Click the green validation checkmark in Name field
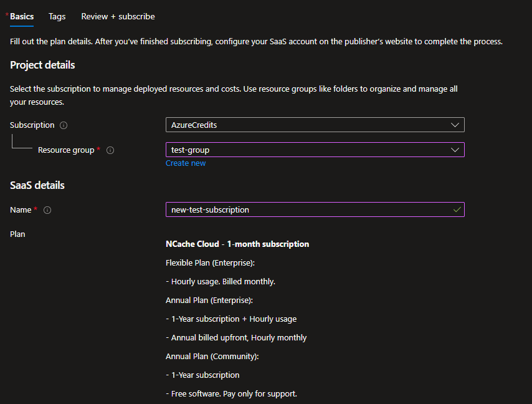This screenshot has height=404, width=532. click(x=457, y=209)
